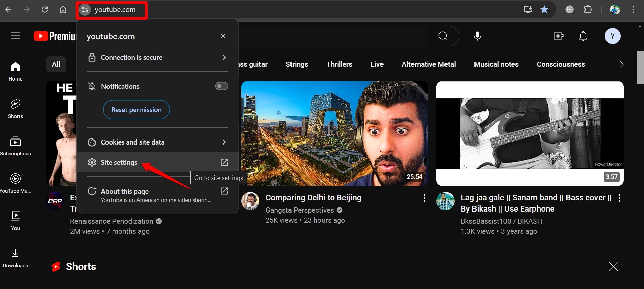Open the RP channel avatar

coord(55,201)
